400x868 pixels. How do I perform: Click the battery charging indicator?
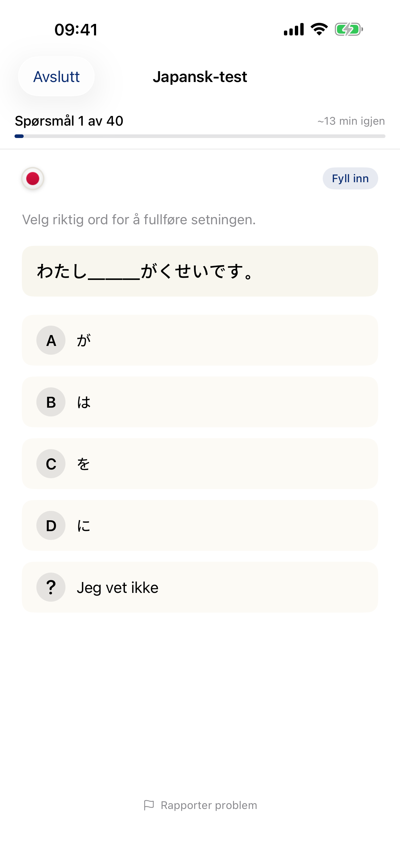point(348,30)
